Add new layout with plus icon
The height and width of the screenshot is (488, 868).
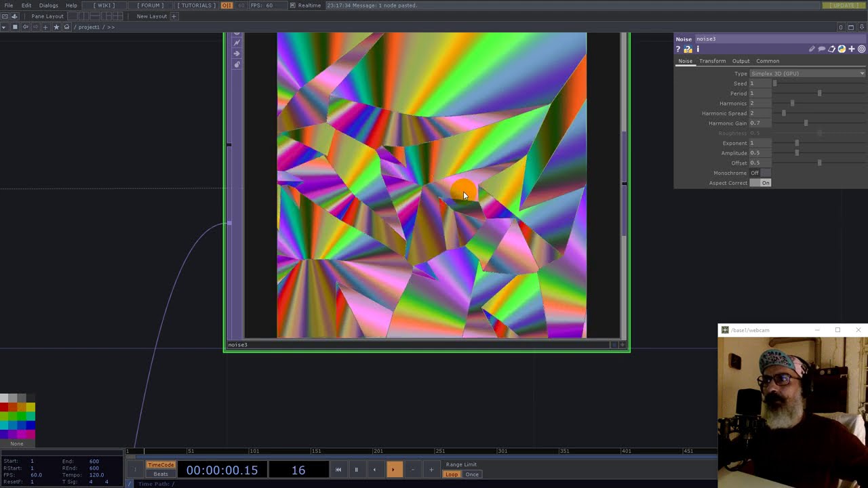click(x=174, y=16)
